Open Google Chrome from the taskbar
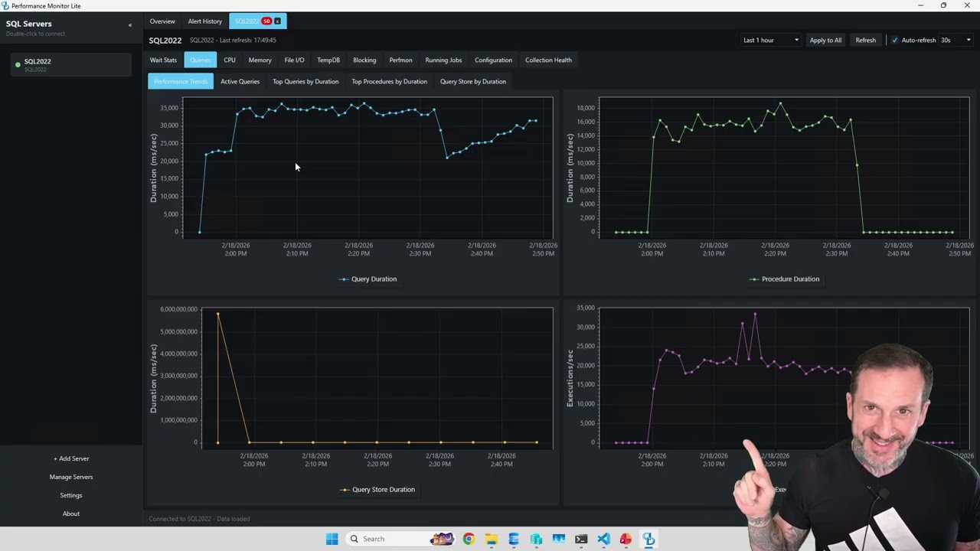The height and width of the screenshot is (551, 980). pos(469,539)
